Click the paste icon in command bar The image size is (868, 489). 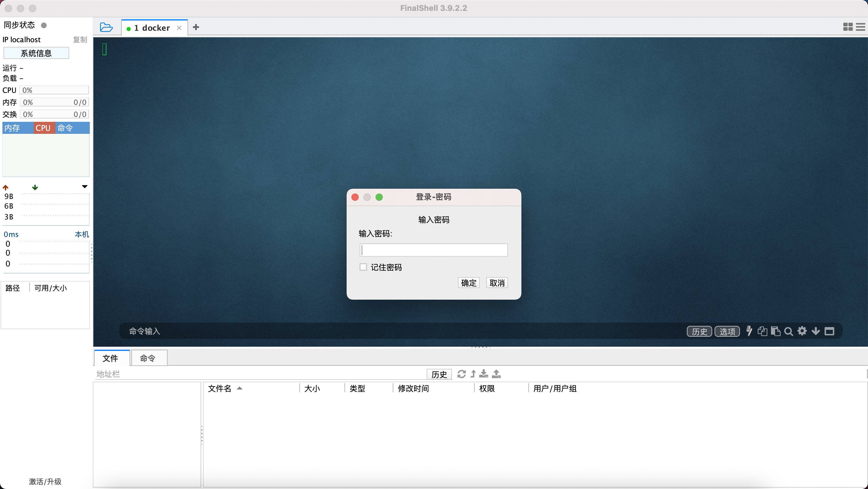[x=775, y=331]
